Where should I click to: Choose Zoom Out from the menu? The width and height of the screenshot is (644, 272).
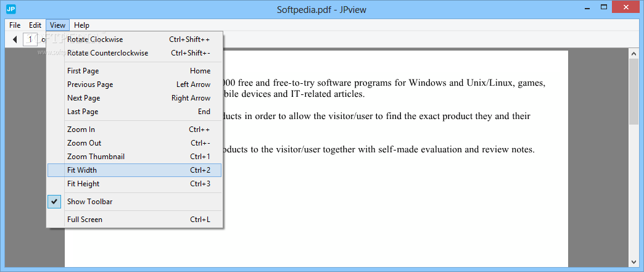click(134, 143)
